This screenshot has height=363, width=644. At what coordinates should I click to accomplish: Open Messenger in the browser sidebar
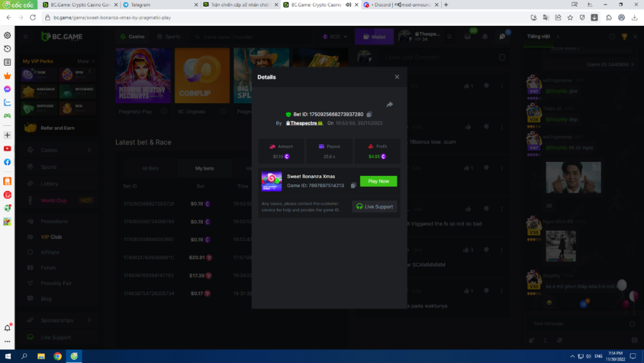pos(7,89)
